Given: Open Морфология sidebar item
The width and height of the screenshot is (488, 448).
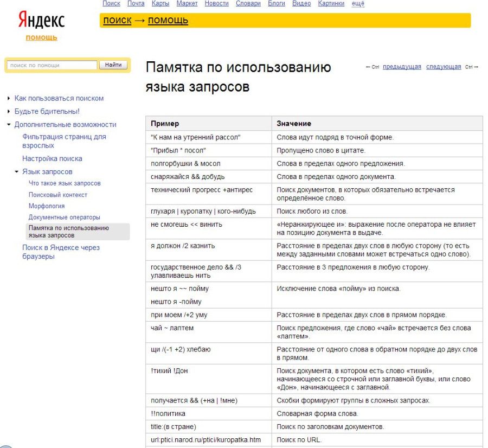Looking at the screenshot, I should (x=47, y=206).
